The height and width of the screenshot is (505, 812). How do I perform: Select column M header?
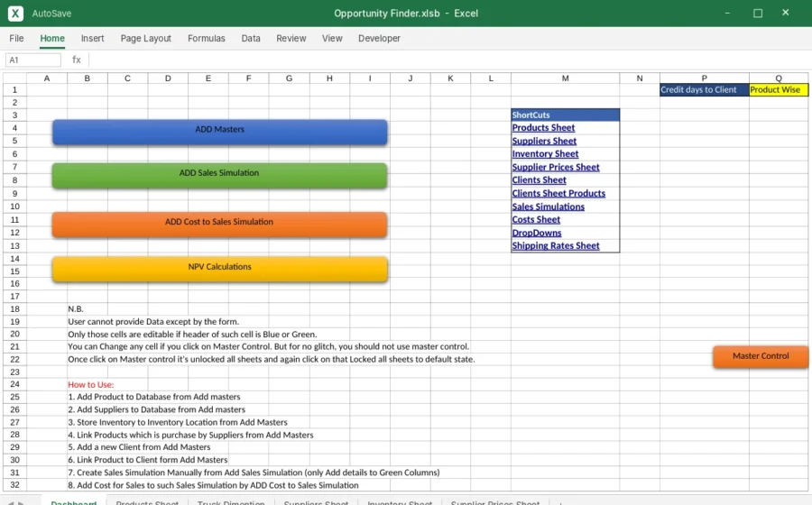click(565, 78)
